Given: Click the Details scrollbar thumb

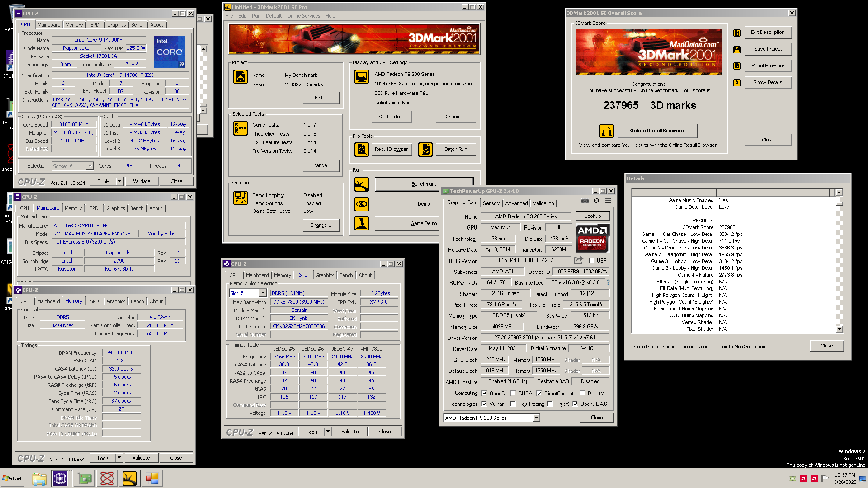Looking at the screenshot, I should 840,203.
